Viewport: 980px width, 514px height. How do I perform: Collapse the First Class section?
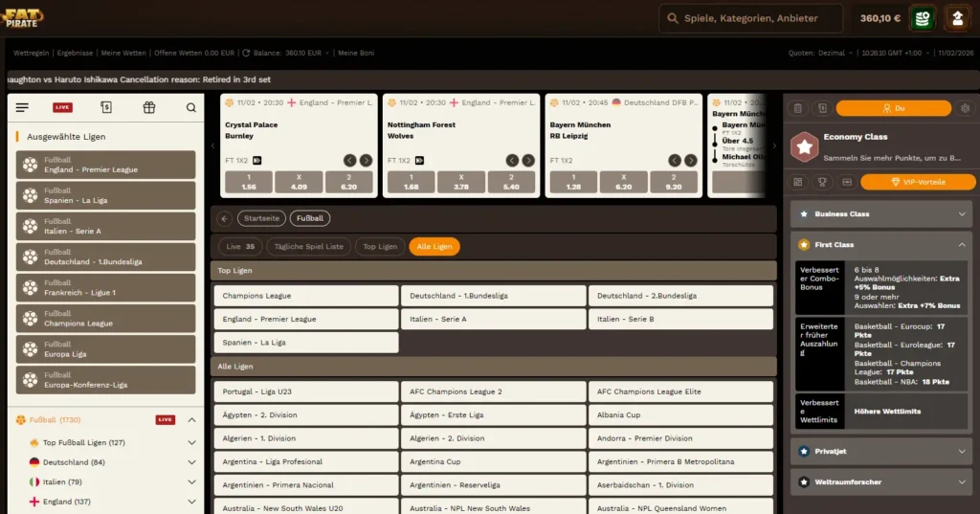tap(881, 244)
